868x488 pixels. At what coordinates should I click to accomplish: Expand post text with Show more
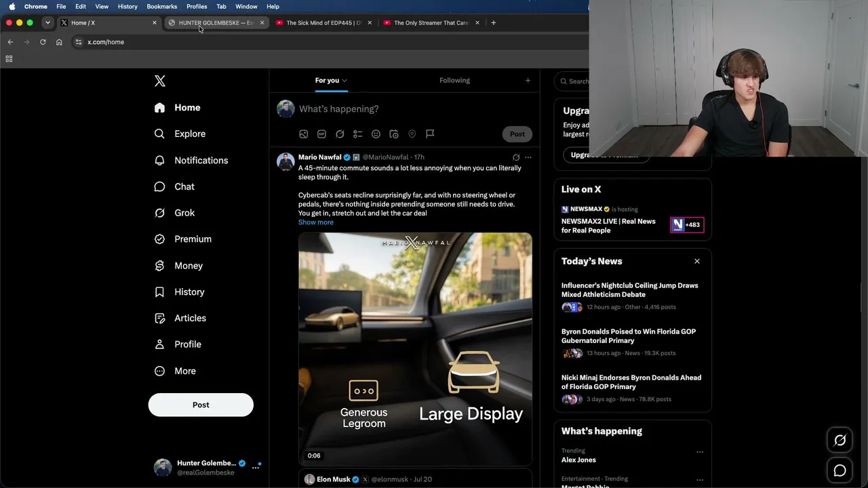(316, 222)
